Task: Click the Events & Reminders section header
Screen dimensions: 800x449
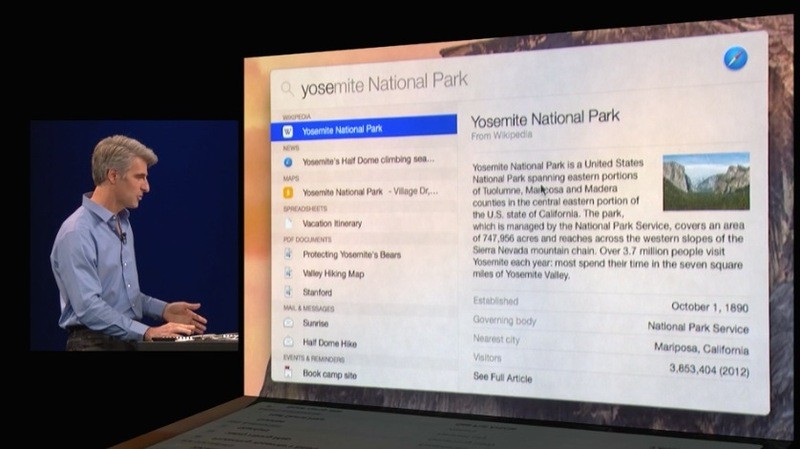Action: click(x=314, y=358)
